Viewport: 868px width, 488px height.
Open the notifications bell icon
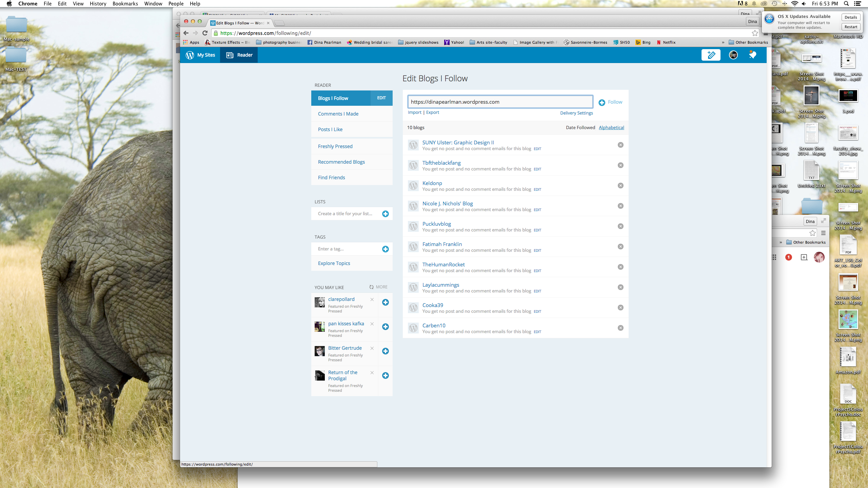click(752, 55)
